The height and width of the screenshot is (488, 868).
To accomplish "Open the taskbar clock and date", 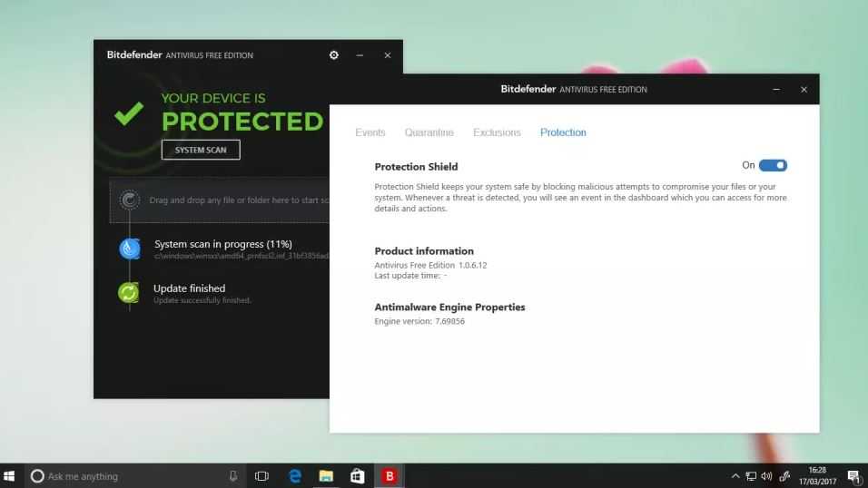I will coord(817,476).
